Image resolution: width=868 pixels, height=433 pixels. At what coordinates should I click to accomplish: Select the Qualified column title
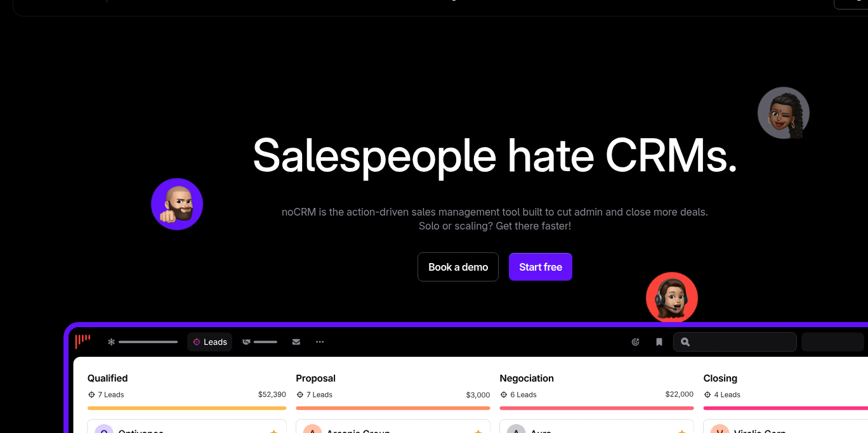coord(108,378)
